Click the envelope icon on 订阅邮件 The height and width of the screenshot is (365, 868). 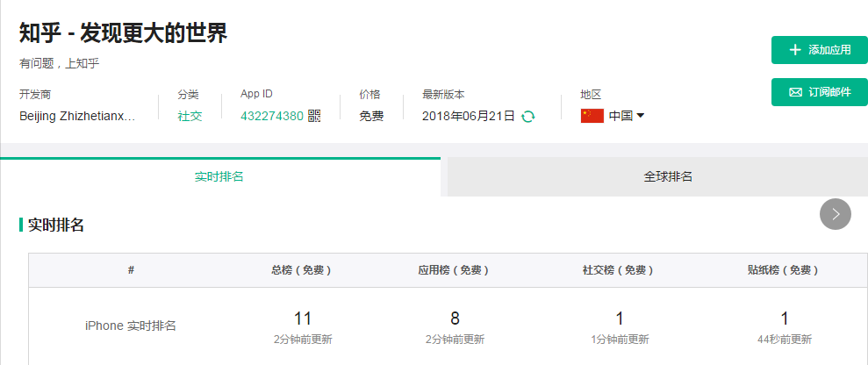795,92
